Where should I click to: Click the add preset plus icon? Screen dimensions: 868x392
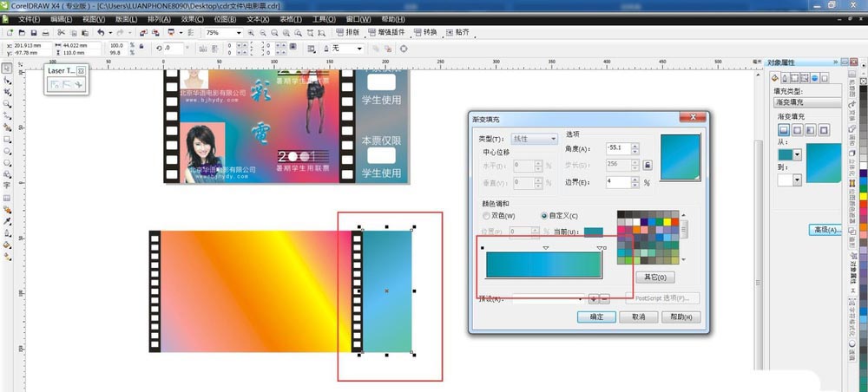(x=594, y=298)
